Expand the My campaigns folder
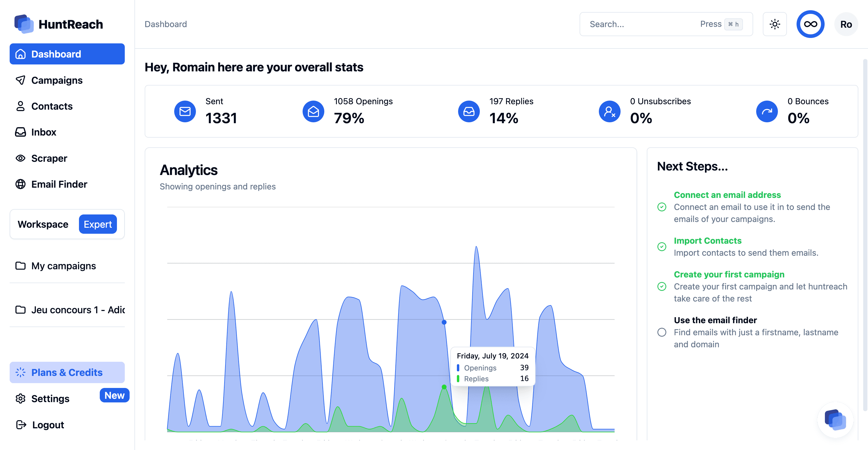Screen dimensions: 868x450 tap(63, 266)
